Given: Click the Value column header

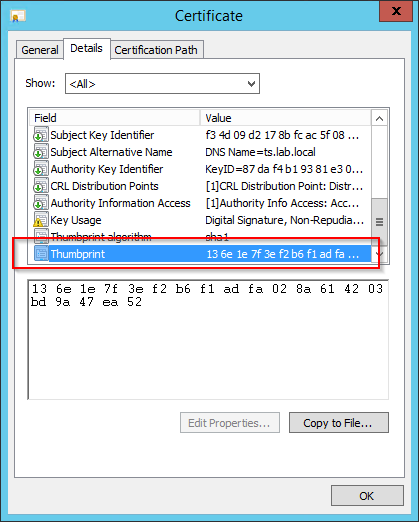Looking at the screenshot, I should pos(285,118).
